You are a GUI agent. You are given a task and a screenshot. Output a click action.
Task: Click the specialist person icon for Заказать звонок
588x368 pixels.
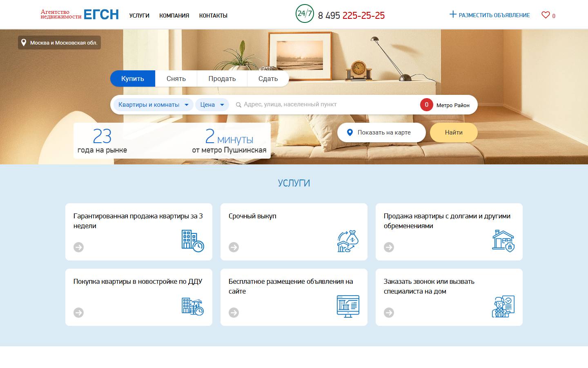point(503,306)
